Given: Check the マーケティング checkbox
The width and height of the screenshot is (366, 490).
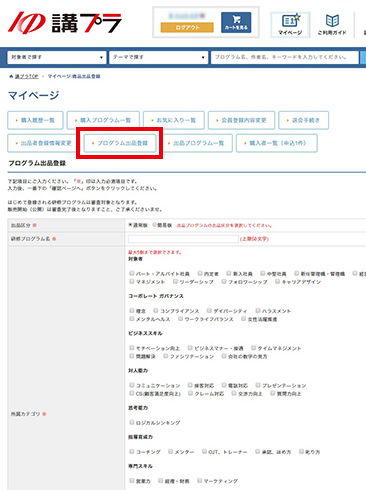Looking at the screenshot, I should (199, 481).
